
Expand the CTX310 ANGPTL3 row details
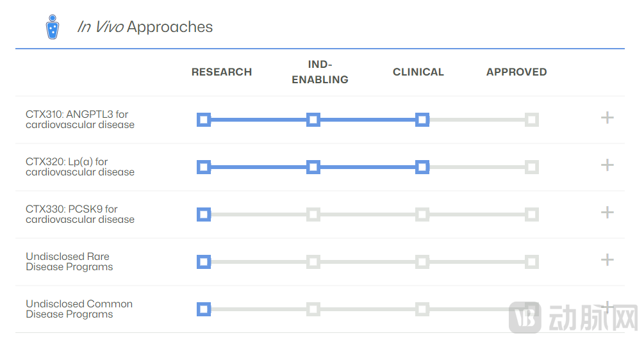607,118
